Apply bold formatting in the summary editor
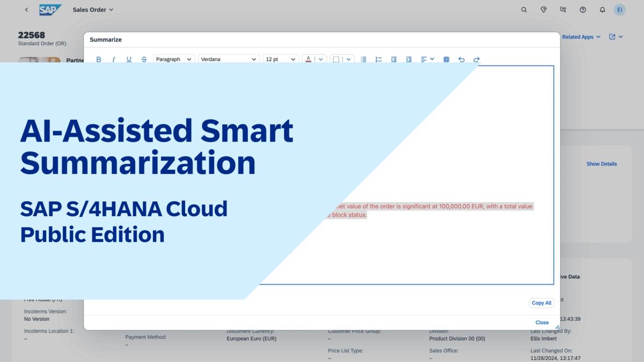 pos(99,59)
